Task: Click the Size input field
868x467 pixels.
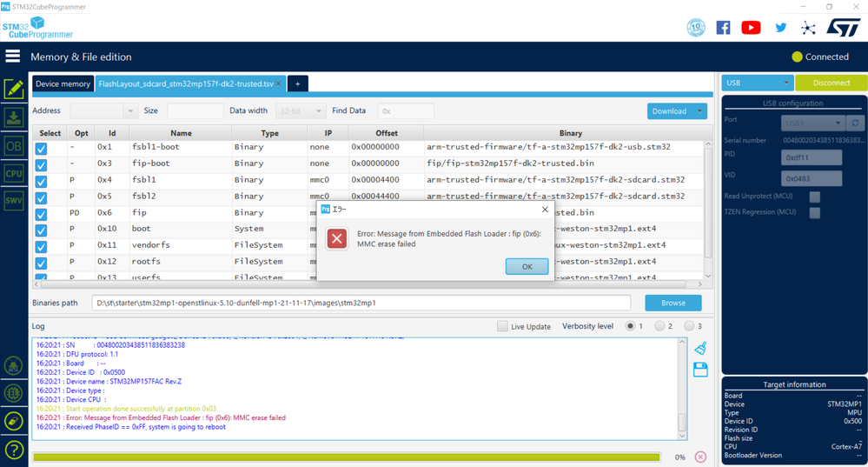Action: tap(195, 110)
